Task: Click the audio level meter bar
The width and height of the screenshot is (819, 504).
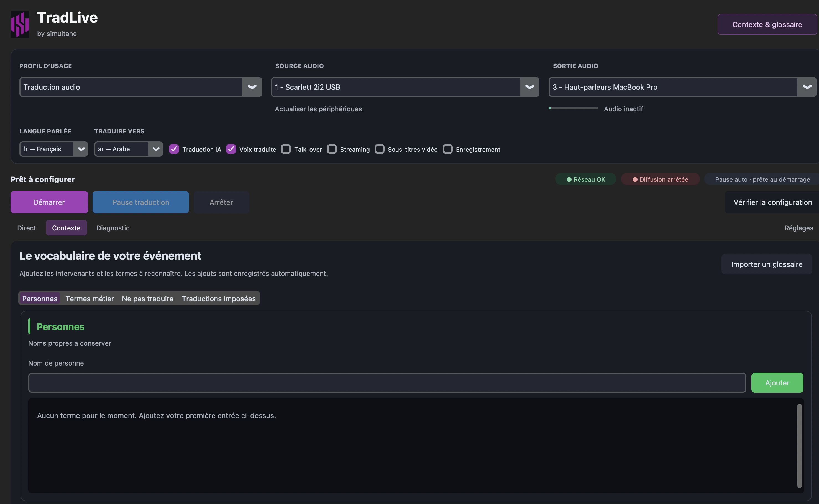Action: [573, 108]
